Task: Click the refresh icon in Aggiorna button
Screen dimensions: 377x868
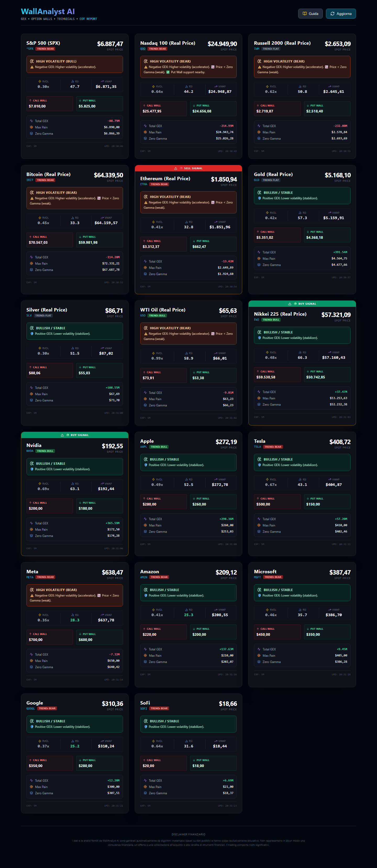Action: click(332, 14)
